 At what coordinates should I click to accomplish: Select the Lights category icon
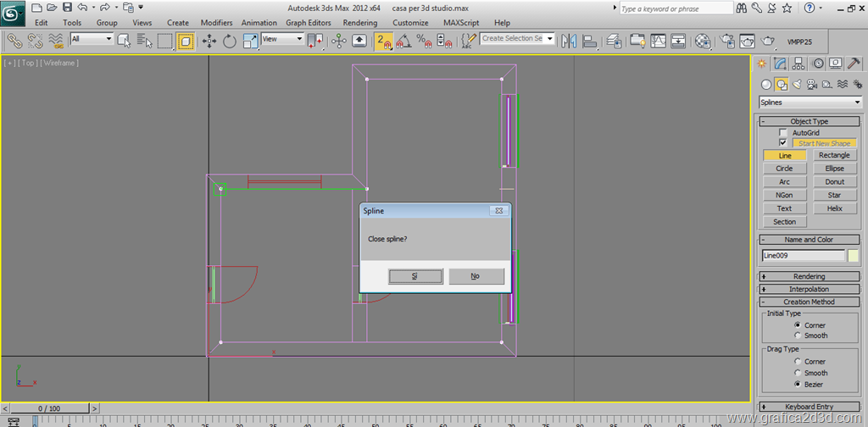pyautogui.click(x=797, y=85)
